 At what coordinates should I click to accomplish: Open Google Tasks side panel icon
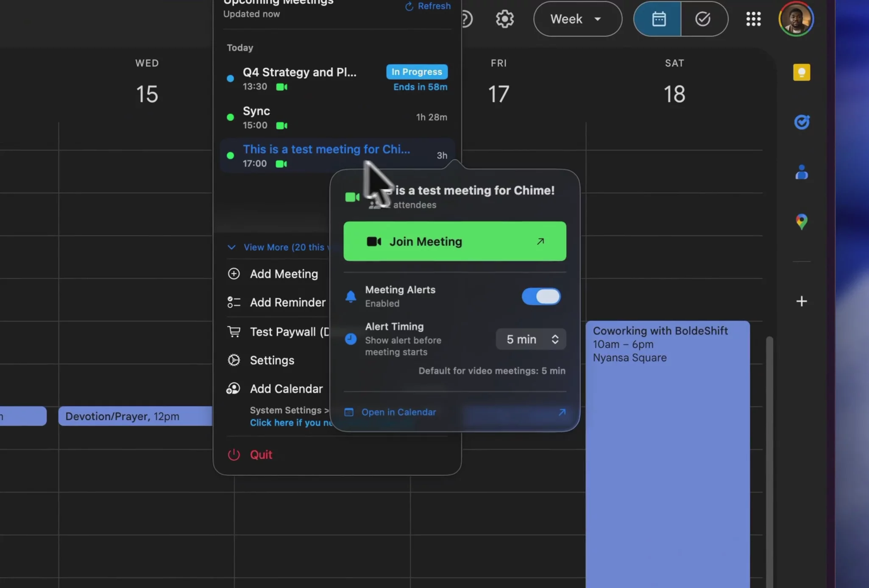pos(801,122)
